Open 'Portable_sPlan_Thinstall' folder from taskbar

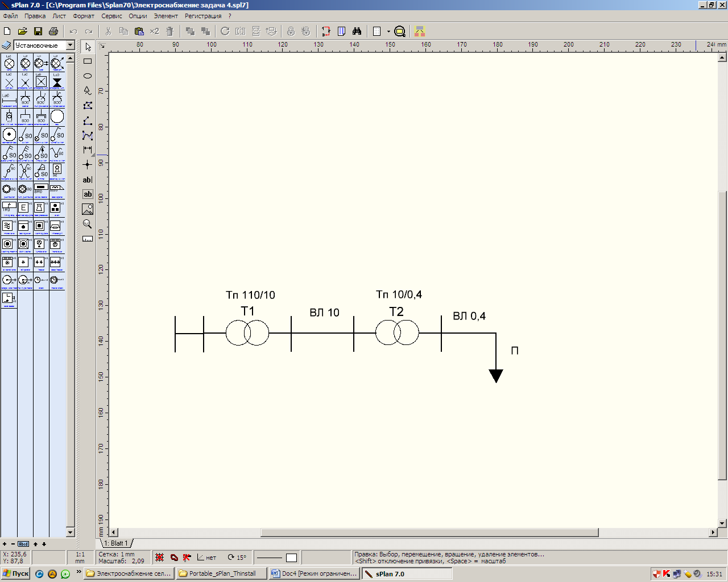221,573
